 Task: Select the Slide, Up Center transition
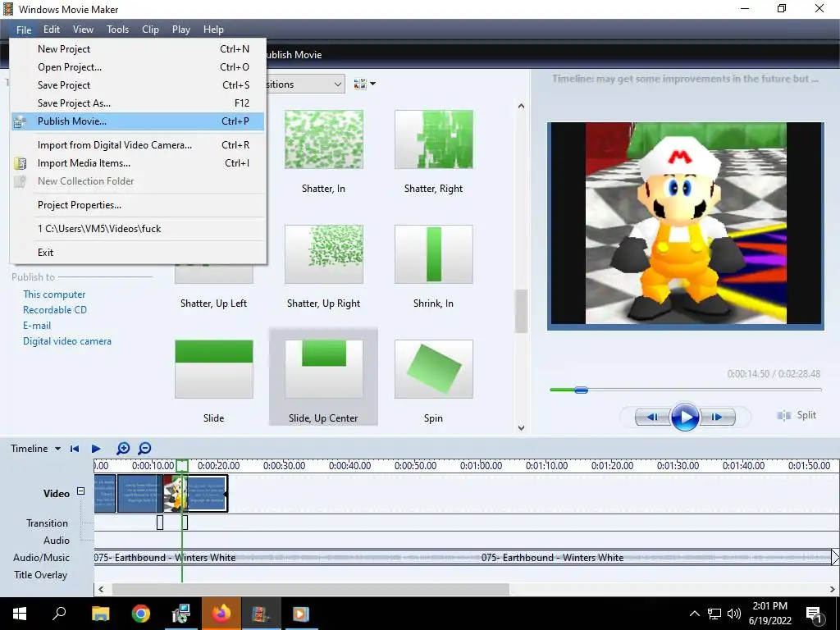(323, 377)
